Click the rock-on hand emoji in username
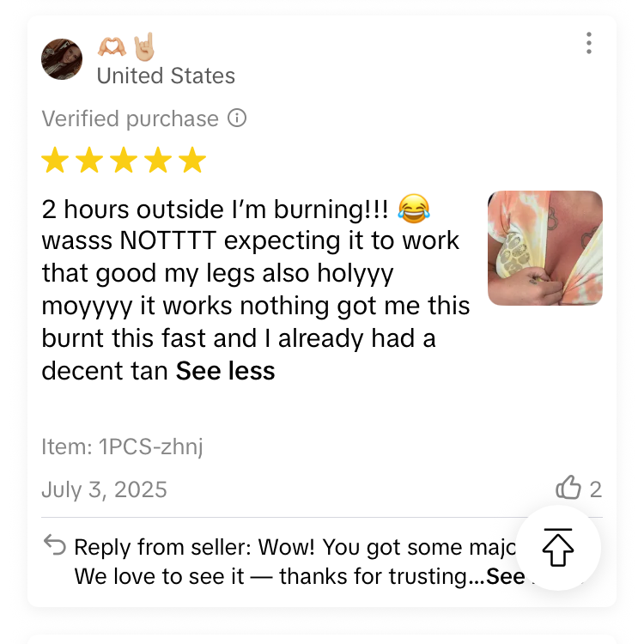Image resolution: width=644 pixels, height=644 pixels. (x=144, y=46)
